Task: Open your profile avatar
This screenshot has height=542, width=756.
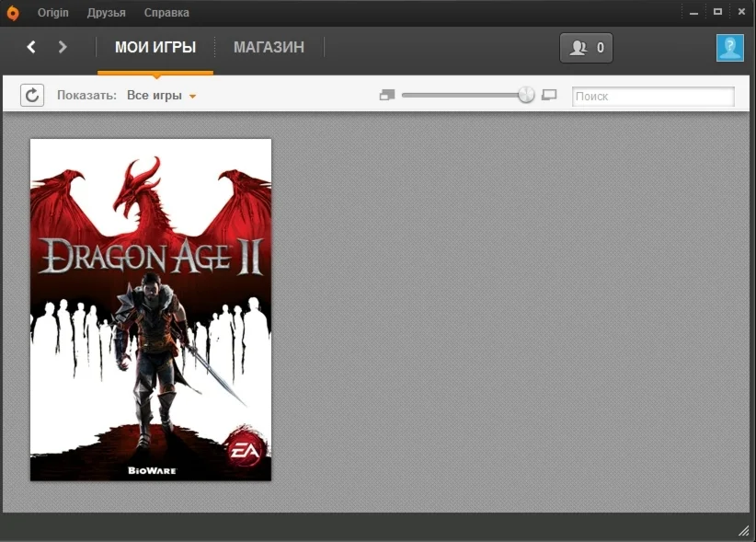Action: (729, 47)
